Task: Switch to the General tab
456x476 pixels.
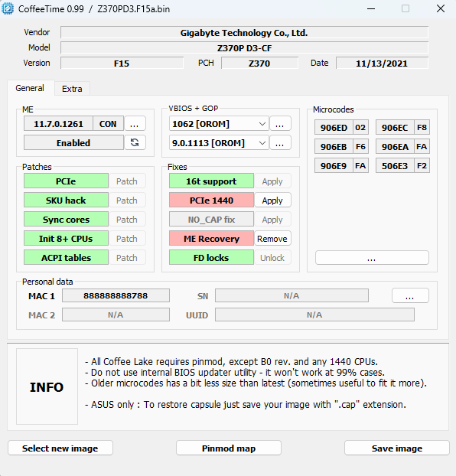Action: (30, 88)
